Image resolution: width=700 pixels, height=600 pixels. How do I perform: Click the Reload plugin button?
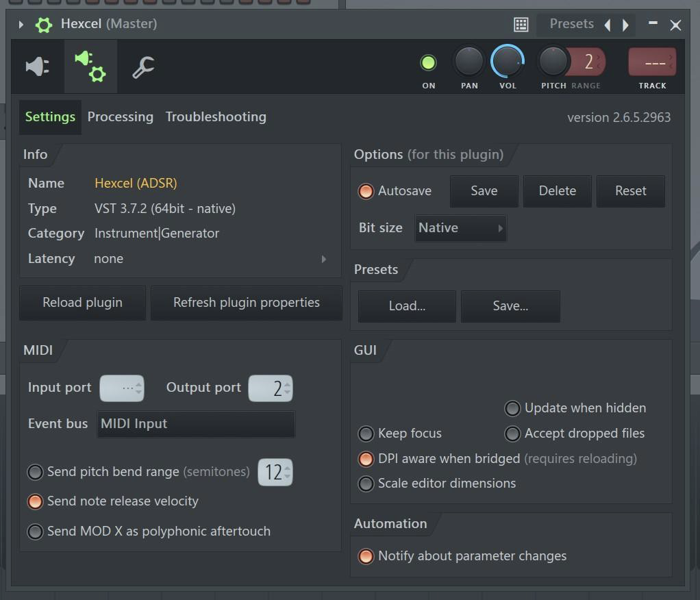[83, 303]
